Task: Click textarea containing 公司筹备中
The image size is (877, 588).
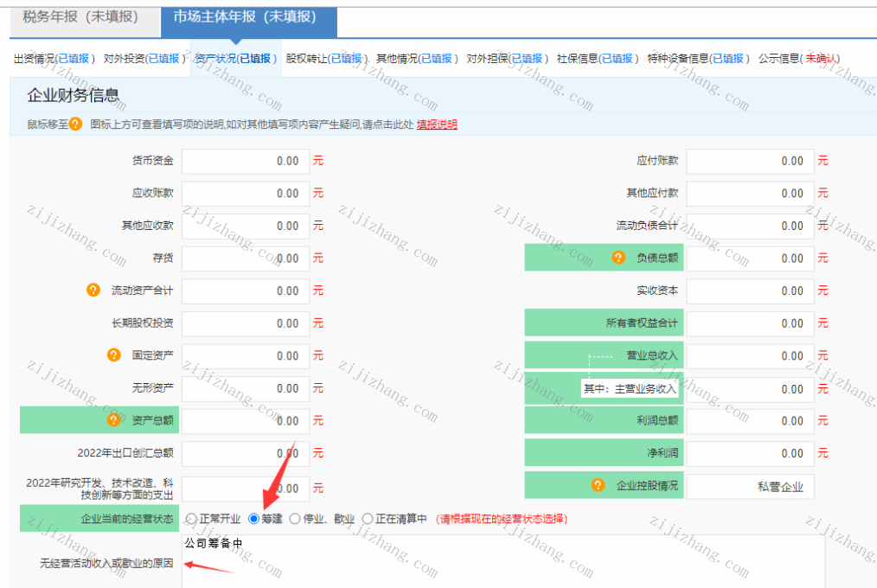Action: pos(503,561)
